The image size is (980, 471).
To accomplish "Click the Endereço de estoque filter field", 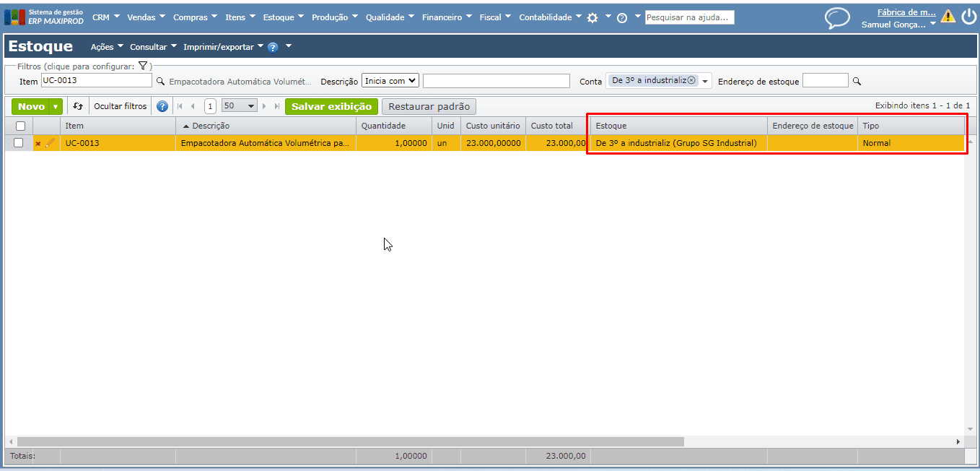I will point(825,81).
